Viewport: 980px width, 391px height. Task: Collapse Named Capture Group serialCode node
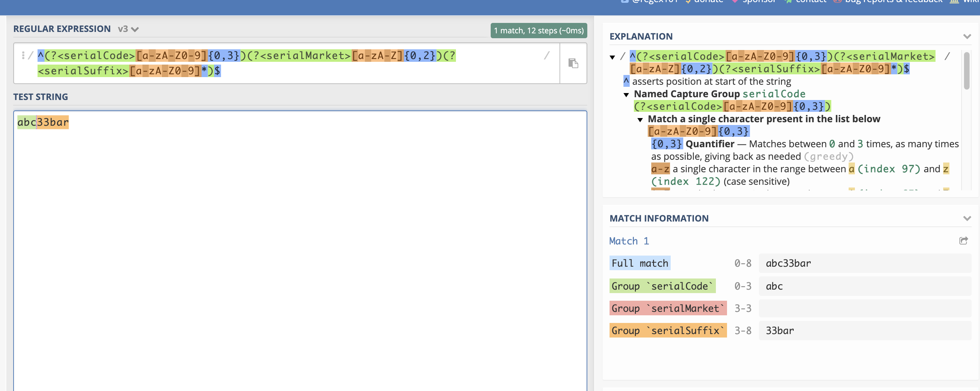tap(626, 94)
